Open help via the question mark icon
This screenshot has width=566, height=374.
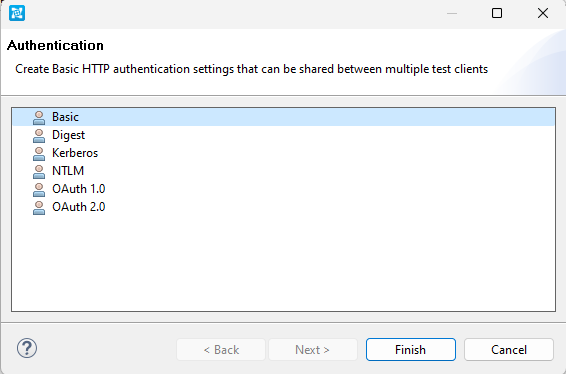tap(27, 348)
